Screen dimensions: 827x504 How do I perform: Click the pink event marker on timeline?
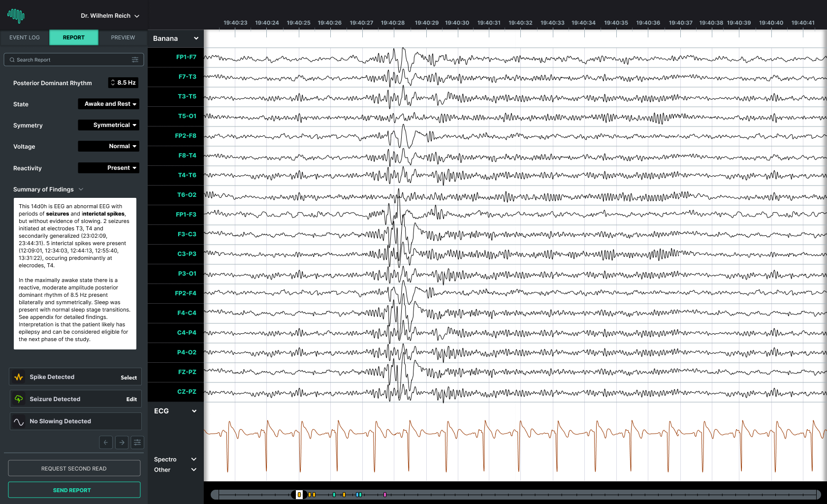point(385,495)
